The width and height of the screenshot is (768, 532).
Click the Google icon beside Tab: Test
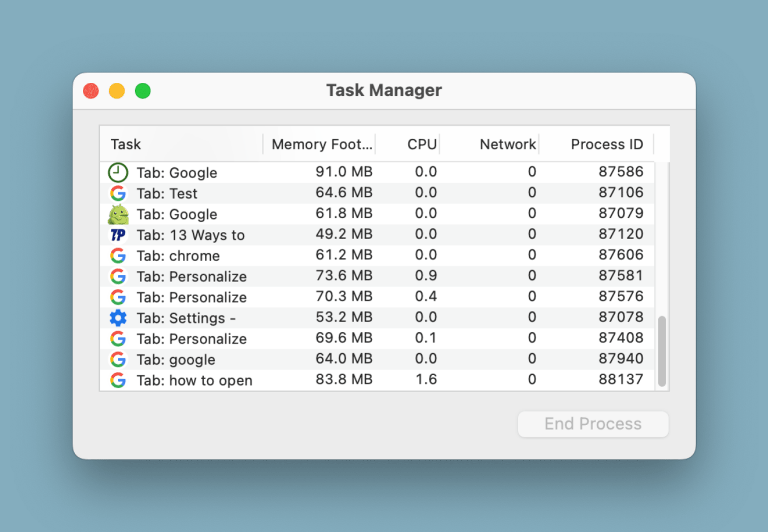pos(117,193)
